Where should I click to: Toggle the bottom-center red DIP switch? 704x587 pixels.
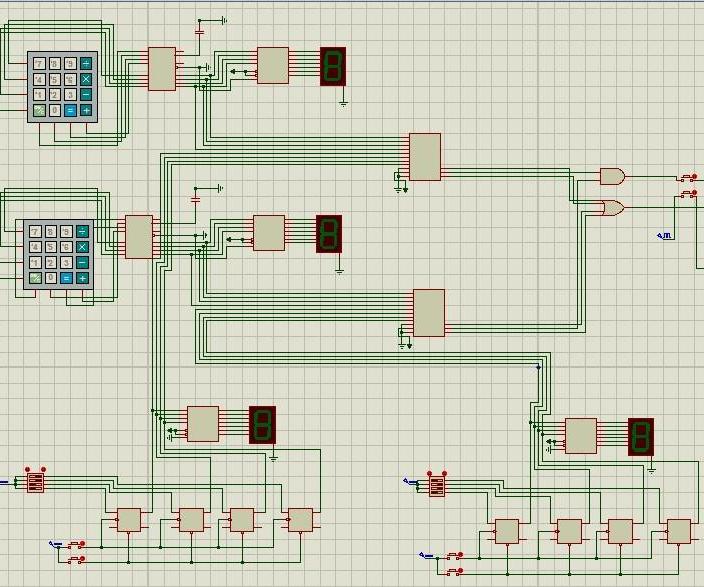tap(437, 486)
